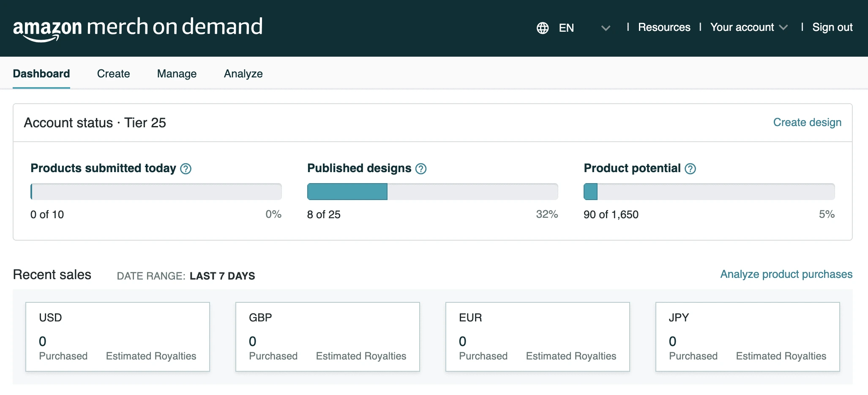This screenshot has width=868, height=395.
Task: Click the LAST 7 DAYS date range
Action: pos(222,276)
